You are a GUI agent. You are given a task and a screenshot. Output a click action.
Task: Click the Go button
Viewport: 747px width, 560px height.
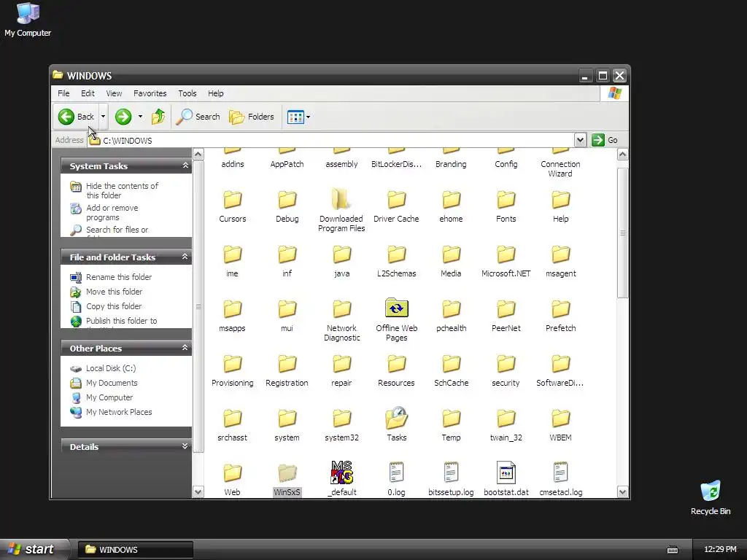(605, 140)
